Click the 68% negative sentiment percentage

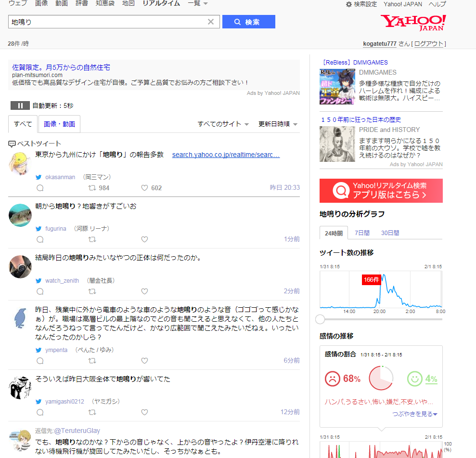click(352, 379)
